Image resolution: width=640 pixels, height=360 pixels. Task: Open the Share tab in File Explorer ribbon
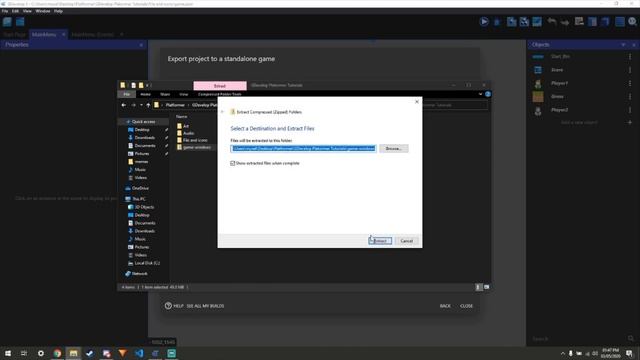[x=165, y=94]
